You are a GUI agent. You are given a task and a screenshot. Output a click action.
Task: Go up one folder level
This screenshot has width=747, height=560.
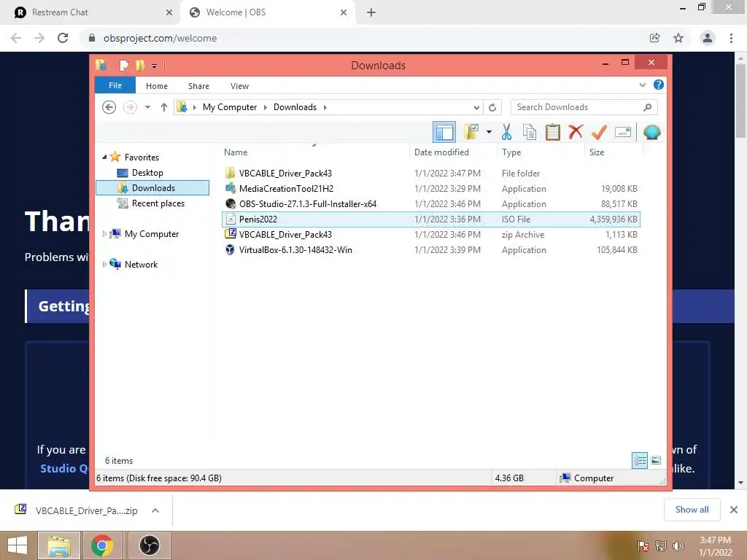[164, 107]
